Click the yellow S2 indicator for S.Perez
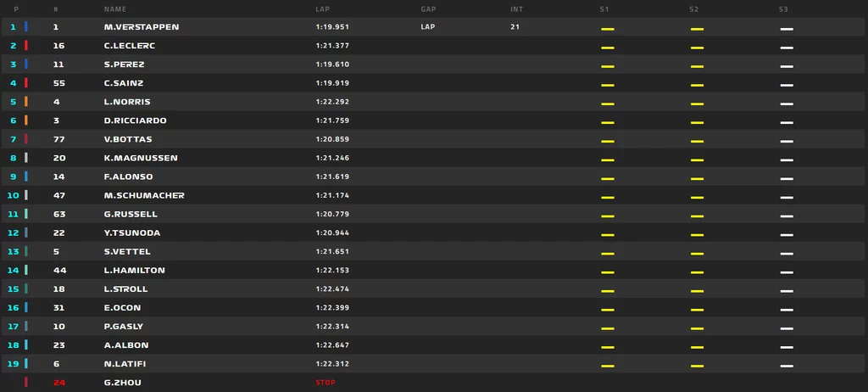This screenshot has width=868, height=392. pyautogui.click(x=697, y=66)
